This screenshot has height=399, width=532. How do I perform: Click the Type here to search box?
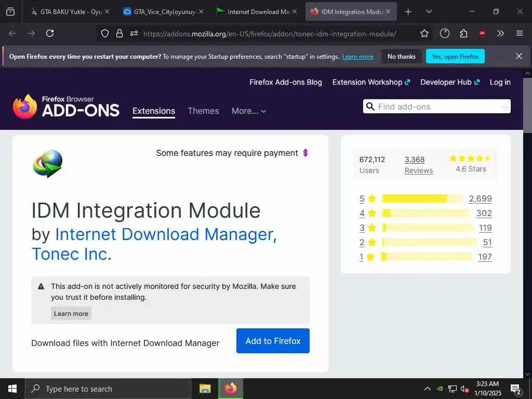(x=108, y=389)
